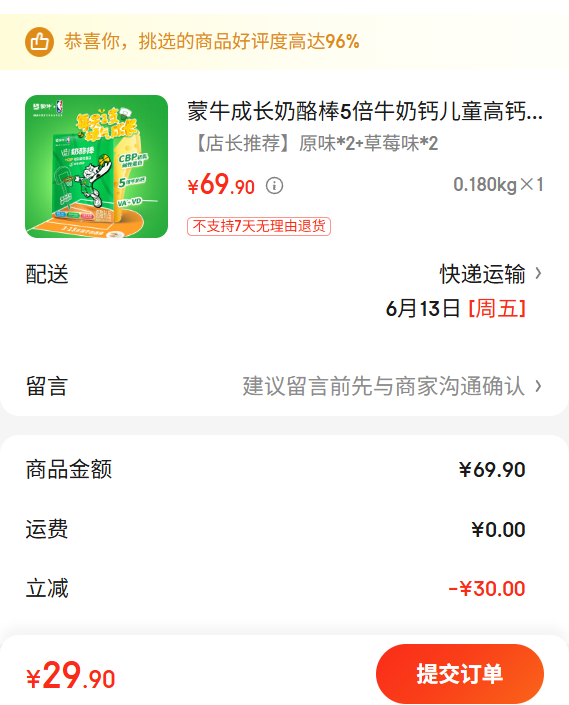Expand the 留言 message chevron
Image resolution: width=569 pixels, height=705 pixels.
pyautogui.click(x=538, y=386)
